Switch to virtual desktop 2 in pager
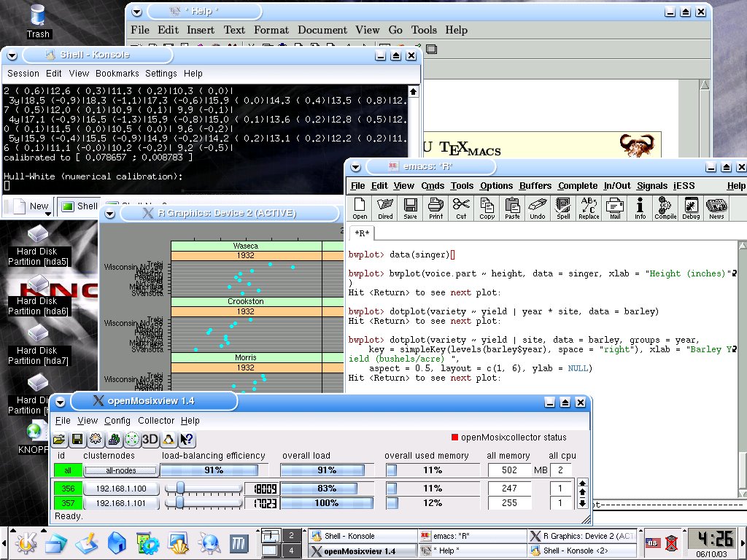The height and width of the screenshot is (560, 747). tap(291, 535)
